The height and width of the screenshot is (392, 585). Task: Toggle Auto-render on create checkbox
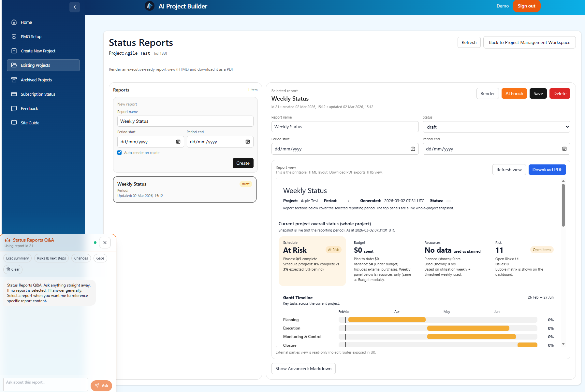[120, 153]
